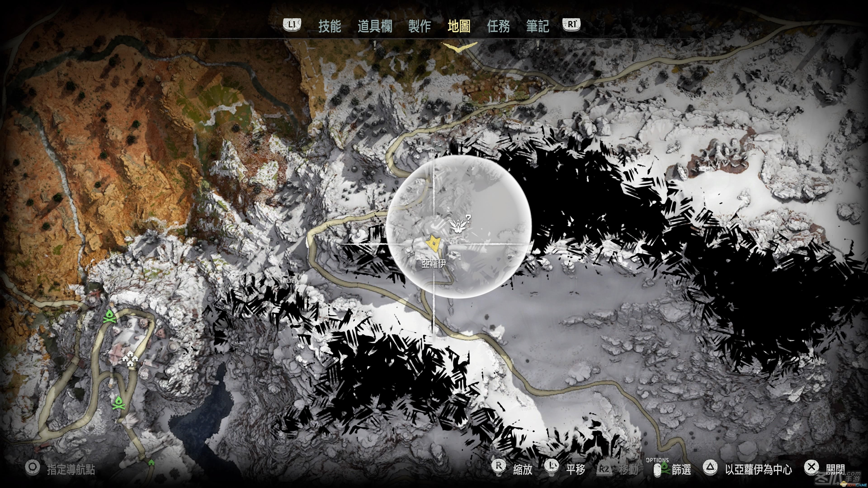Open the 筆記 notebook tab
868x488 pixels.
(538, 26)
